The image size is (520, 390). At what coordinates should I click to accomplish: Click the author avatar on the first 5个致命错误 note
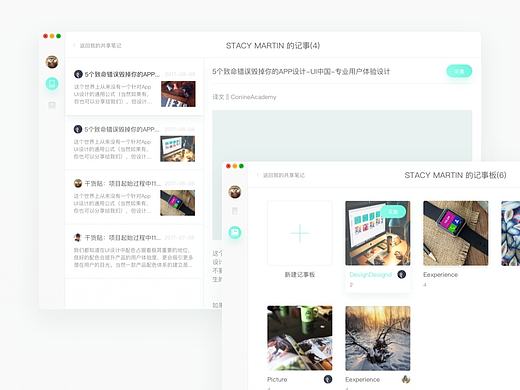tap(78, 74)
